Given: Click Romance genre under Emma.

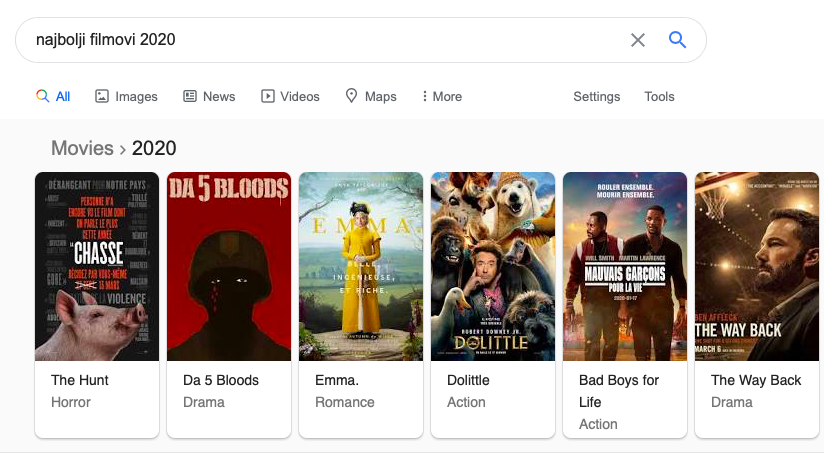Looking at the screenshot, I should pos(345,402).
